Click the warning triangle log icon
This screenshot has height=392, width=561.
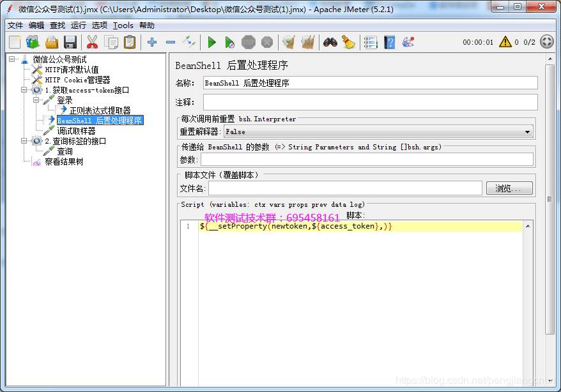point(505,41)
